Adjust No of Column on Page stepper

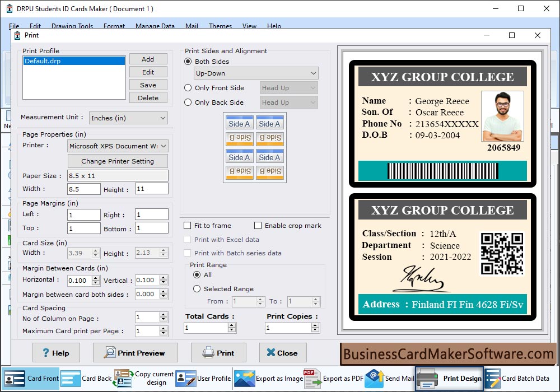click(163, 317)
